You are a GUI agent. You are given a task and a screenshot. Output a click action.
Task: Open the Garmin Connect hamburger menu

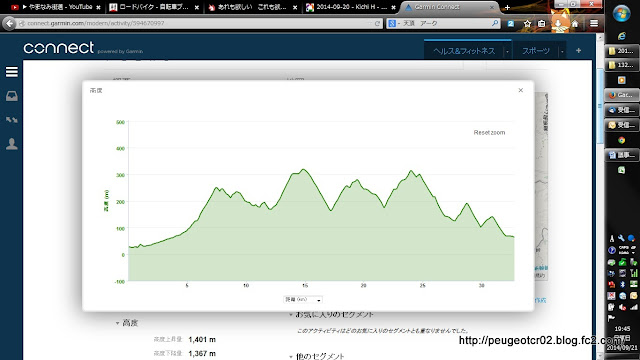(x=11, y=72)
